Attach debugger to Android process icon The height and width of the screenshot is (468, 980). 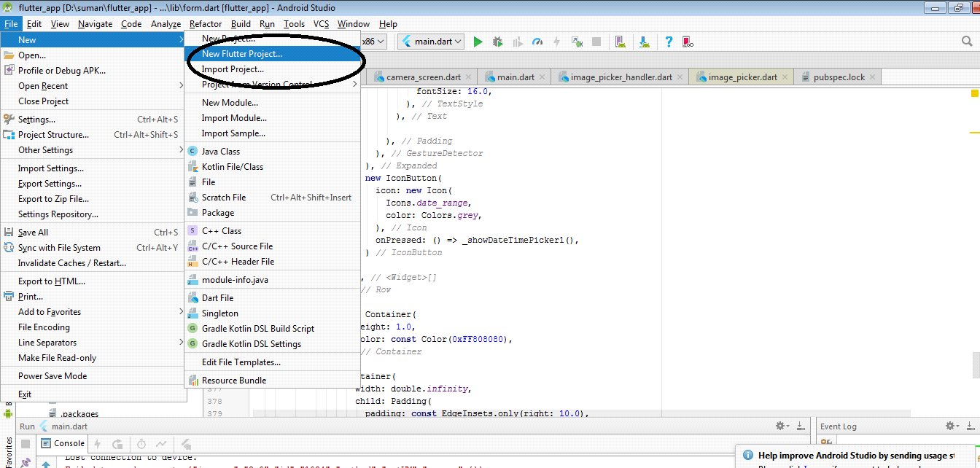577,42
